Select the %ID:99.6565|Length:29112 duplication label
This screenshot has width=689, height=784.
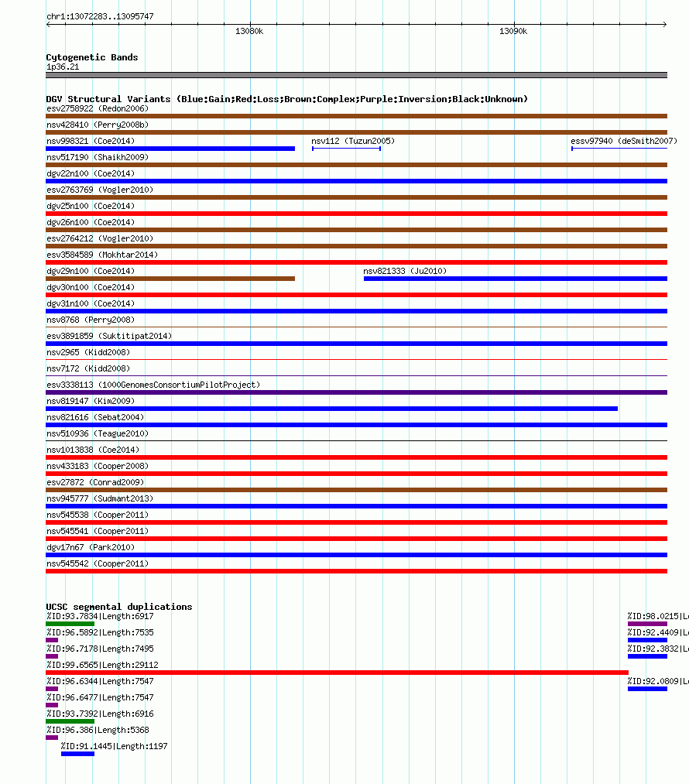click(102, 665)
